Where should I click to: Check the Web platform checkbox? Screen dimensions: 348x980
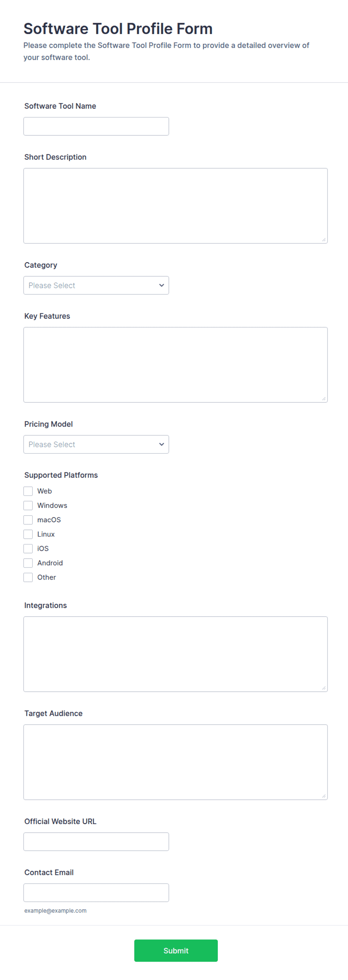click(28, 491)
